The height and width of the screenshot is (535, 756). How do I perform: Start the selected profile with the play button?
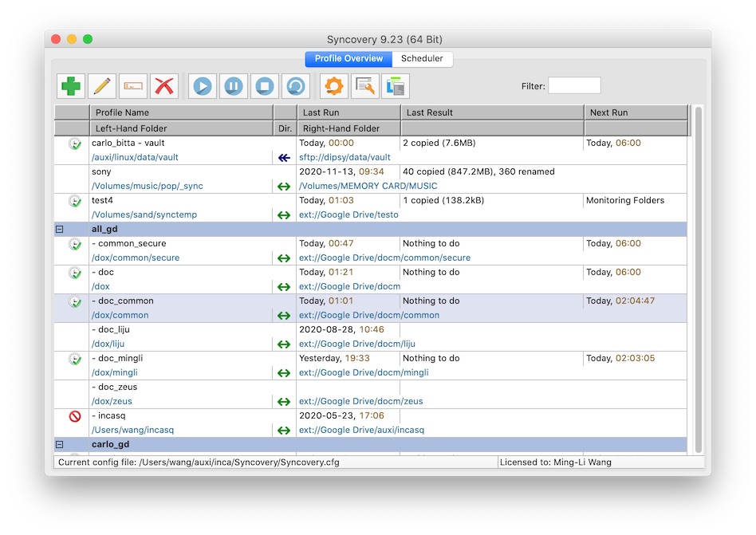(x=203, y=86)
